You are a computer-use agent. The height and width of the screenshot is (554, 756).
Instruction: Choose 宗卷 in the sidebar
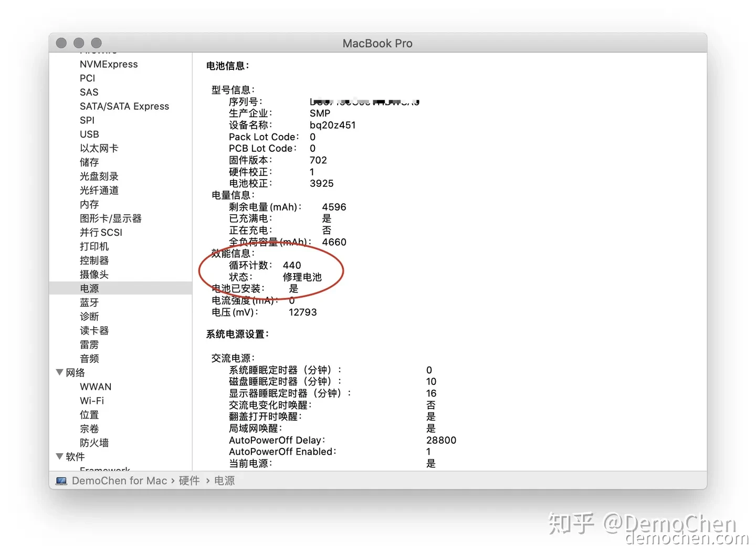[x=89, y=429]
